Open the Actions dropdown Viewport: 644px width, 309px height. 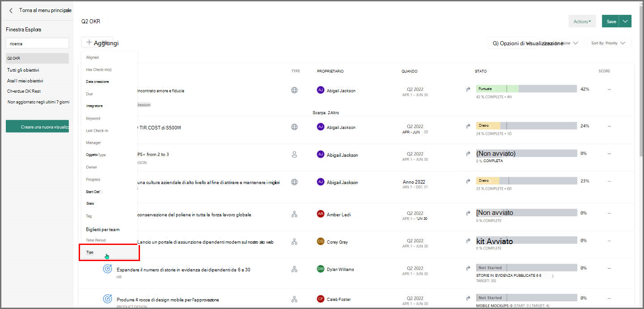tap(582, 21)
